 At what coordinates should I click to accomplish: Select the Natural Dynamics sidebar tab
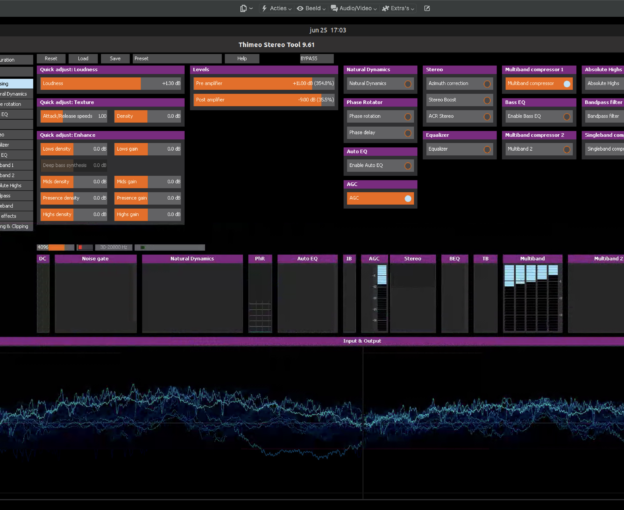click(16, 94)
